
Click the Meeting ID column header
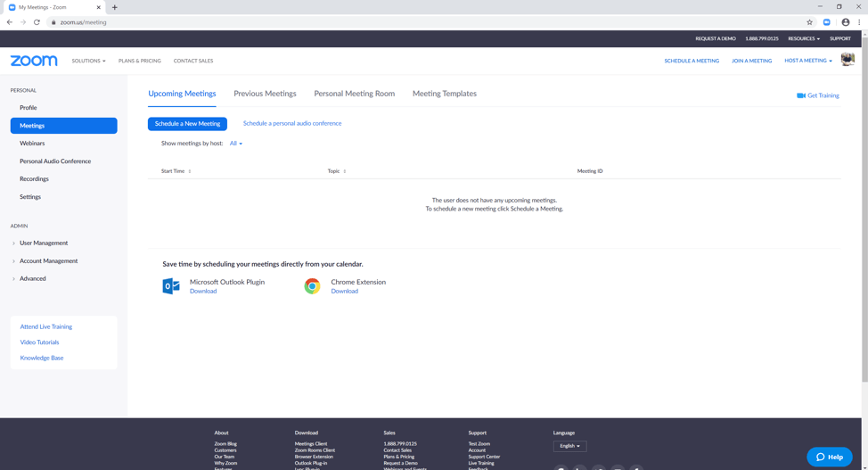590,171
